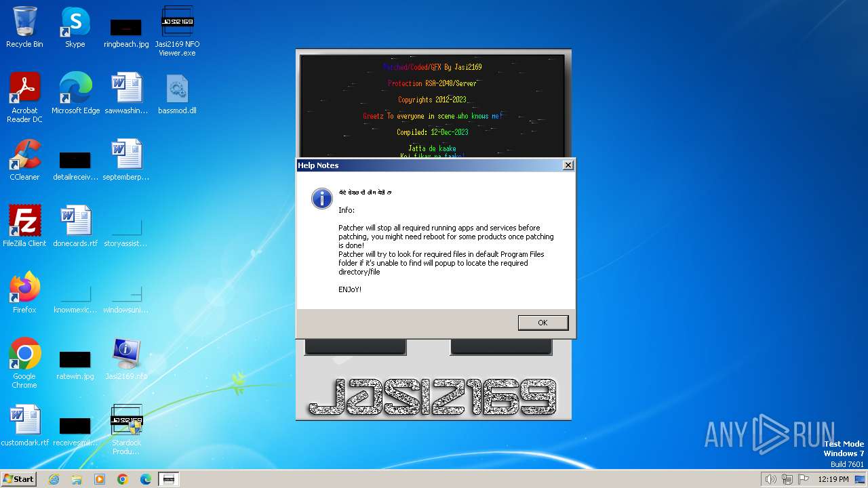Image resolution: width=868 pixels, height=488 pixels.
Task: Open the Firefox desktop shortcut
Action: [x=24, y=293]
